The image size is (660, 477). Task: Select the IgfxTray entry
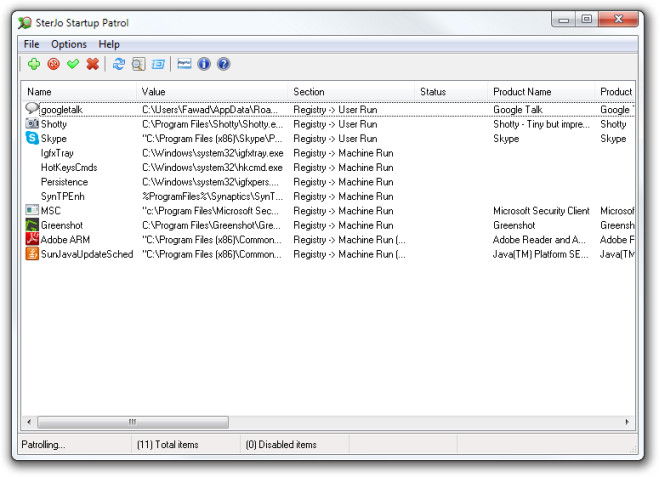(57, 153)
